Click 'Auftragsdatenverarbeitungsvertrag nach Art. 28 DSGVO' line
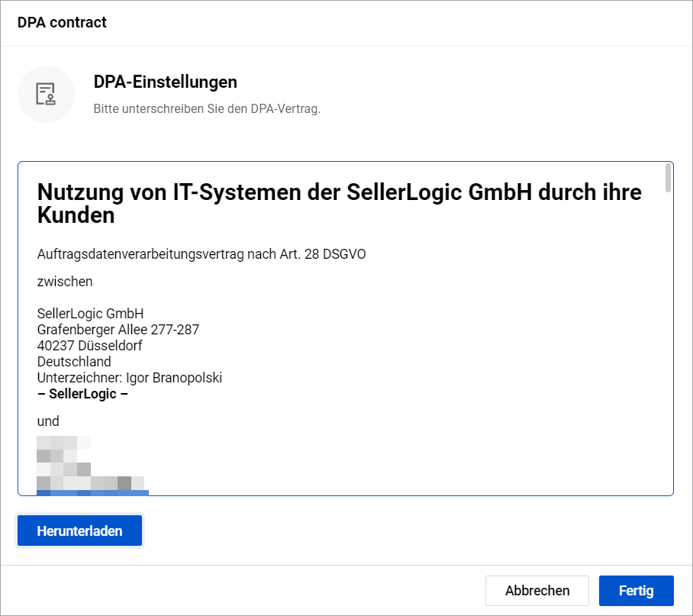 pyautogui.click(x=201, y=254)
